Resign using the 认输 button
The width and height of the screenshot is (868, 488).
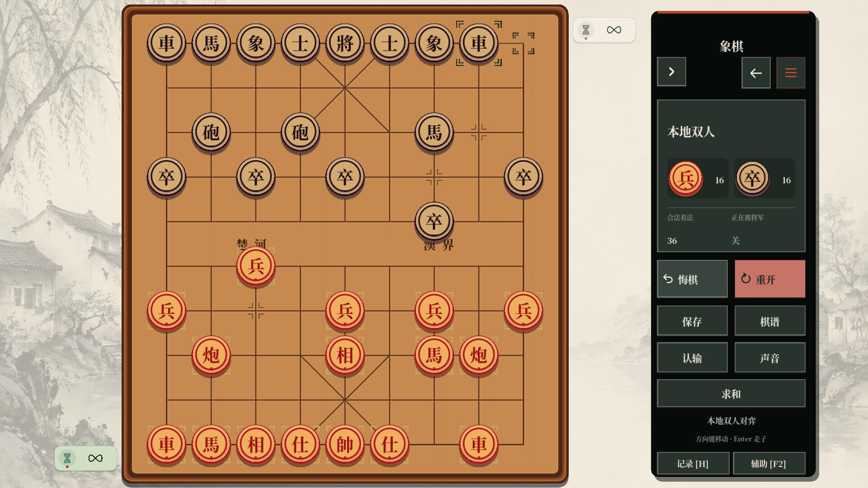click(692, 357)
